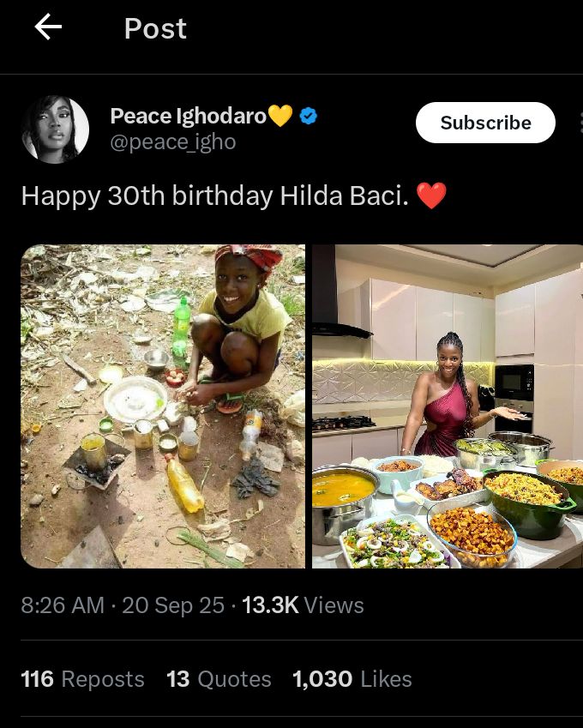583x728 pixels.
Task: Tap the @peace_igho handle
Action: tap(172, 141)
